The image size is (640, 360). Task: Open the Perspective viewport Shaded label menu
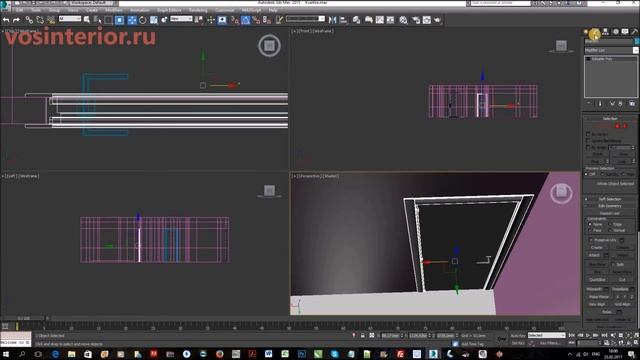click(331, 176)
